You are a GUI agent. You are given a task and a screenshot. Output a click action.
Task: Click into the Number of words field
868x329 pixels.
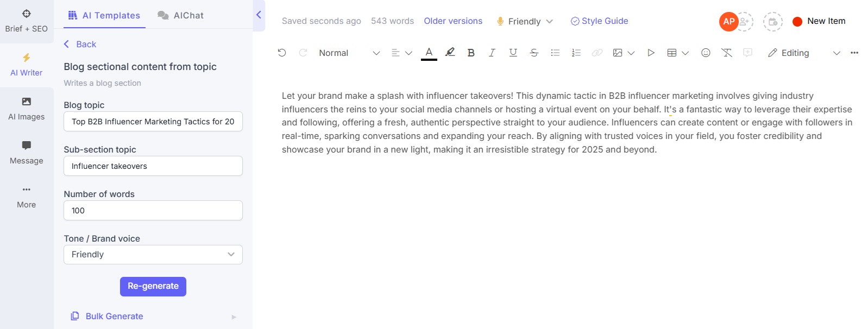pyautogui.click(x=153, y=211)
